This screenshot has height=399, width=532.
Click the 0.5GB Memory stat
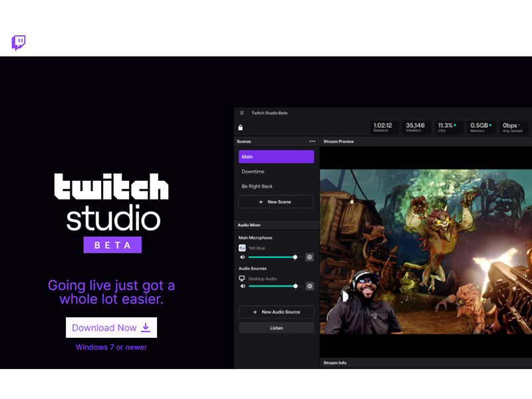tap(481, 127)
